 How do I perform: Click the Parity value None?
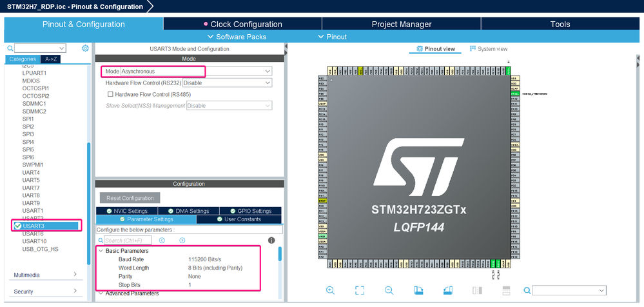click(194, 277)
